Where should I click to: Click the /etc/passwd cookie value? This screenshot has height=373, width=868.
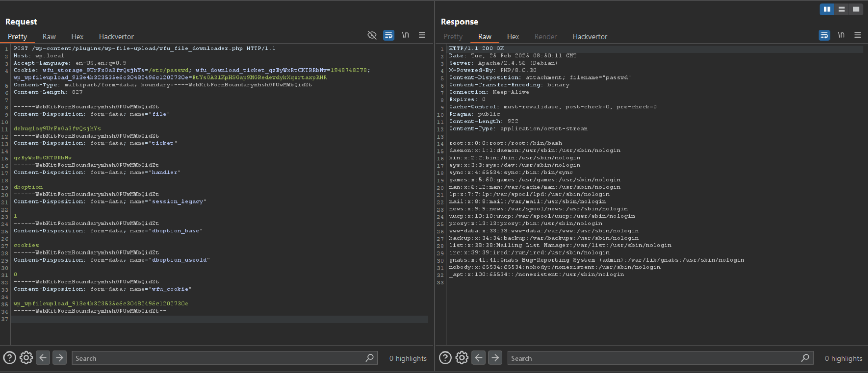(x=168, y=70)
